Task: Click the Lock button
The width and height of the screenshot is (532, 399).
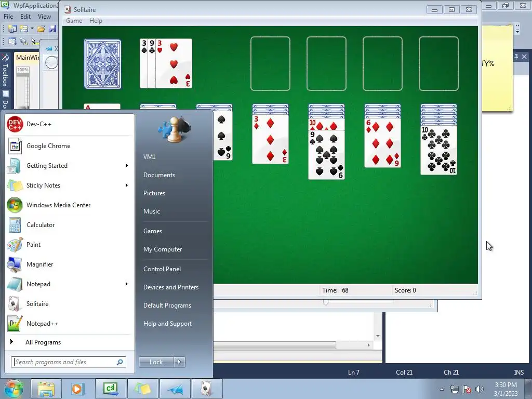Action: click(x=156, y=362)
